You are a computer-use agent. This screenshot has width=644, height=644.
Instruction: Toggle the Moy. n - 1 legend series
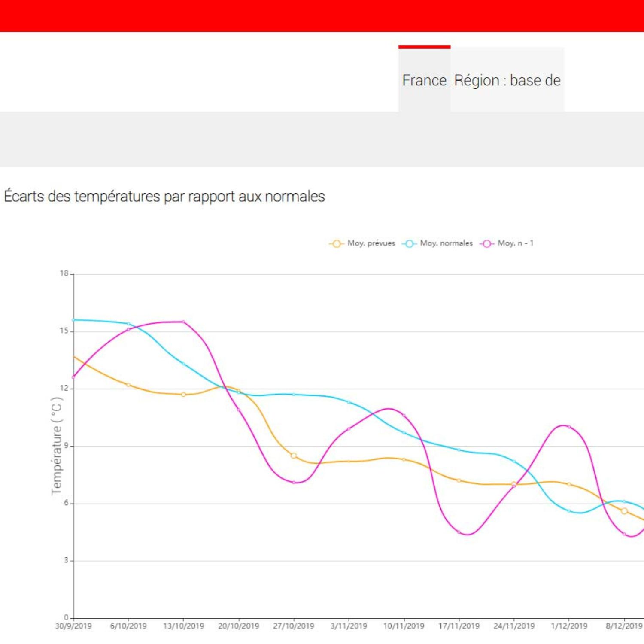click(507, 243)
